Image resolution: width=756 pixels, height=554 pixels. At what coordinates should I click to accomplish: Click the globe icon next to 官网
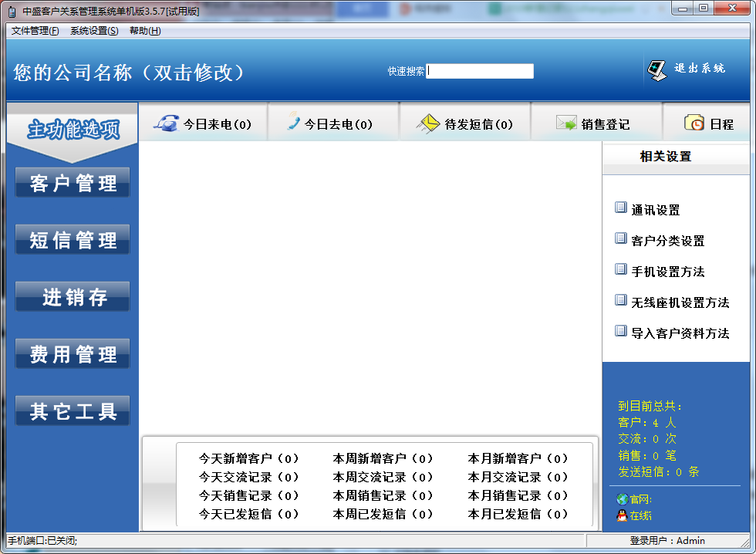tap(622, 499)
